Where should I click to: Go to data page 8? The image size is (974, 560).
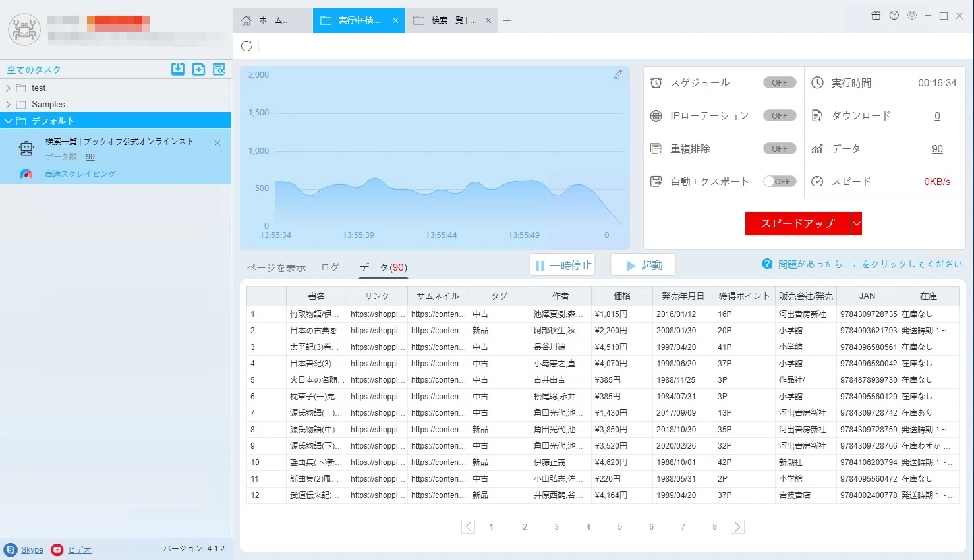[714, 527]
